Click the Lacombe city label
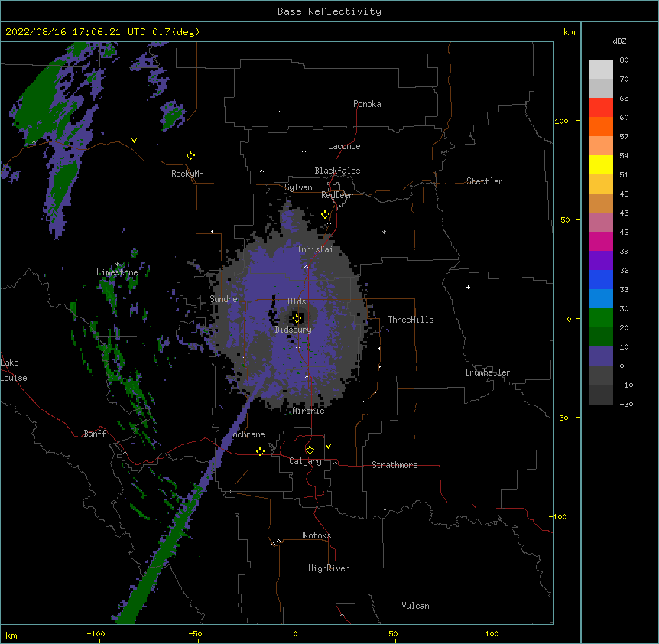This screenshot has height=644, width=659. 344,146
